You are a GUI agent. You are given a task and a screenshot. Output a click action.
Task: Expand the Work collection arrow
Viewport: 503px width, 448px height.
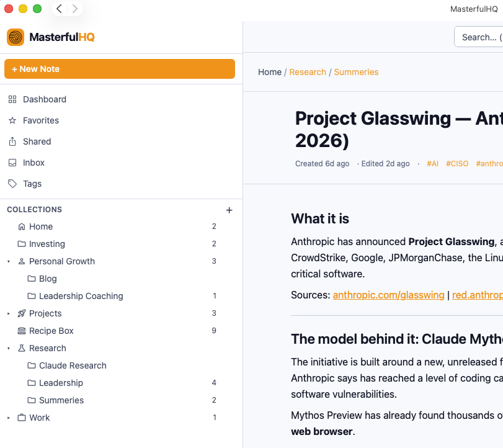[9, 418]
